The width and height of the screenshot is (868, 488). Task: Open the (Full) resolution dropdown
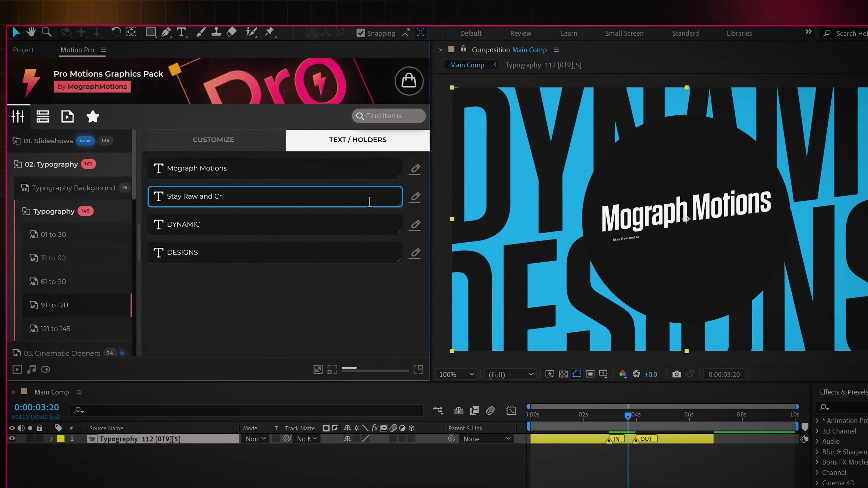tap(511, 374)
